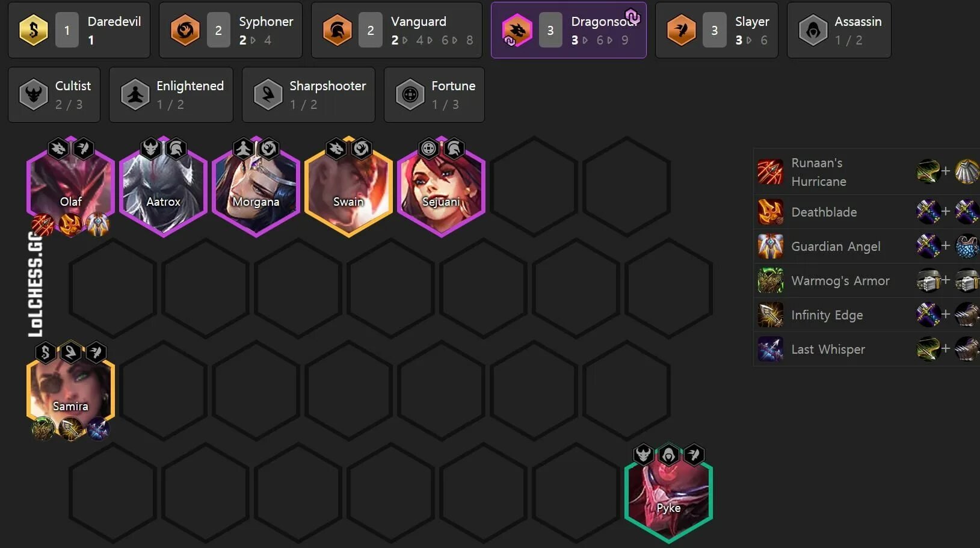The image size is (980, 548).
Task: Select the Pyke champion portrait
Action: point(668,493)
